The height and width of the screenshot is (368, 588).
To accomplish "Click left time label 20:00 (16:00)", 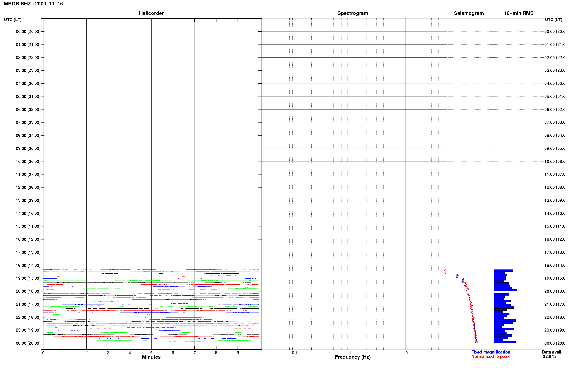I will (28, 291).
